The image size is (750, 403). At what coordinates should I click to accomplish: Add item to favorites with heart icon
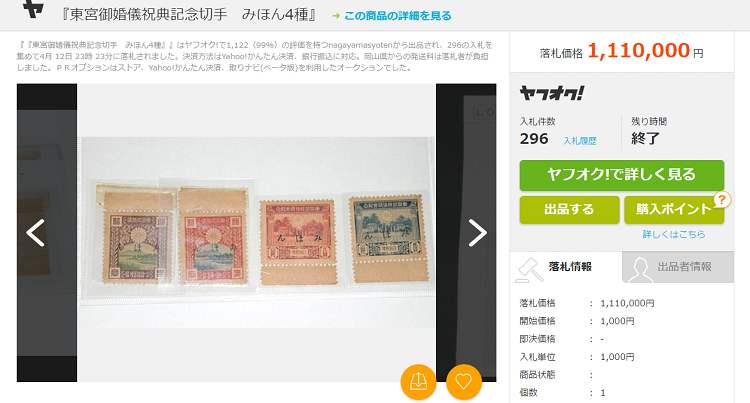tap(463, 381)
